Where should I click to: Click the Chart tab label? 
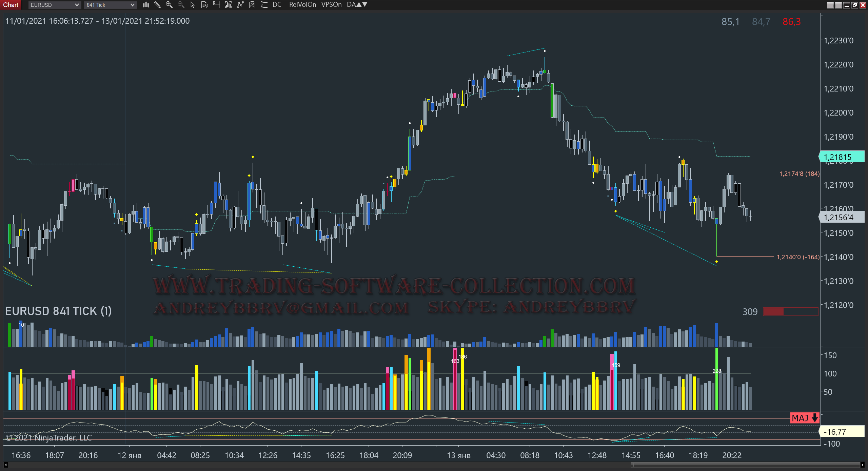tap(11, 5)
